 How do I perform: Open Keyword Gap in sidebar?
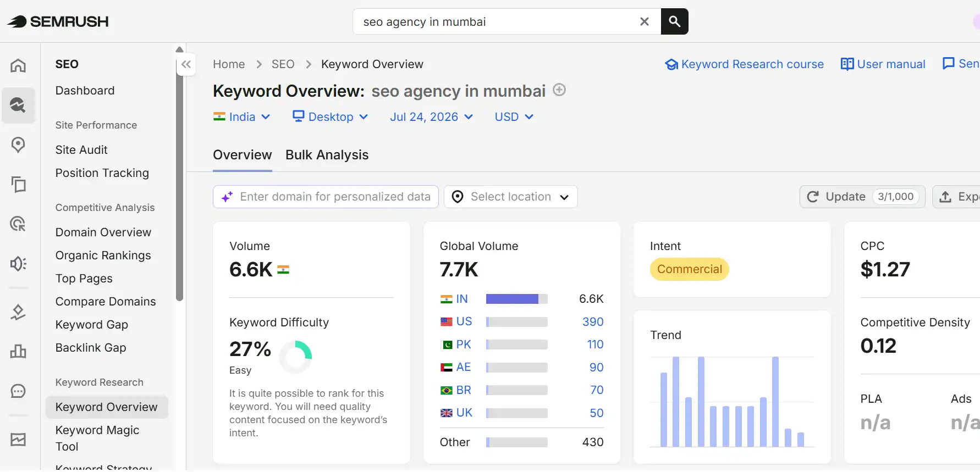[92, 325]
